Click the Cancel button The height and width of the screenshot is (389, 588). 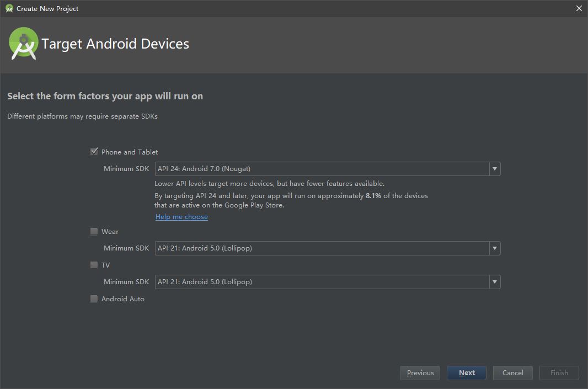click(512, 372)
